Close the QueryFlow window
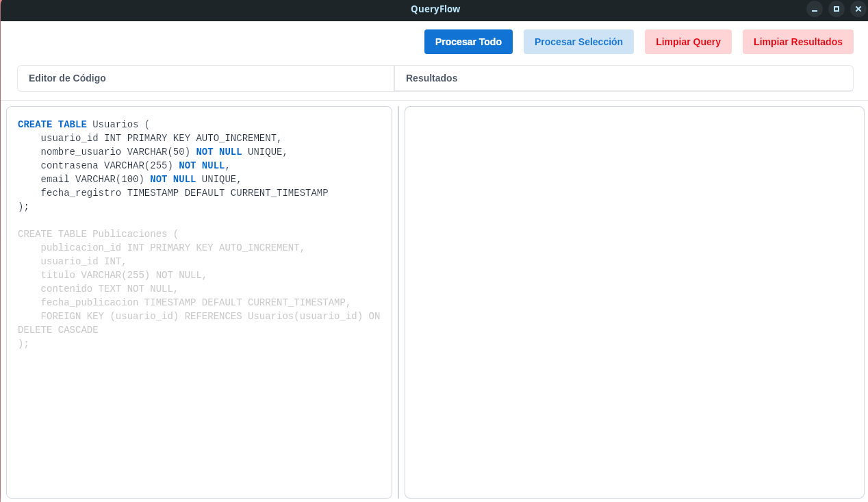Screen dimensions: 868x502 (858, 9)
